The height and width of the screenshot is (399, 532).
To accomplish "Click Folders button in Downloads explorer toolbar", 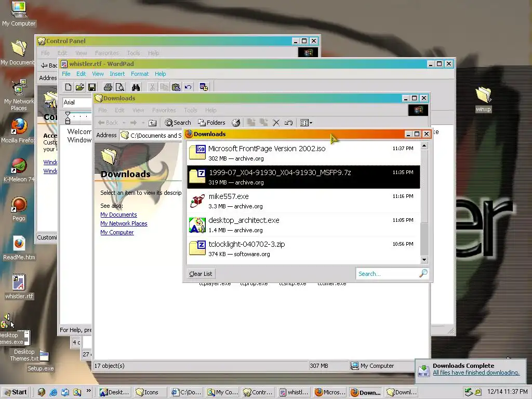I will tap(212, 123).
